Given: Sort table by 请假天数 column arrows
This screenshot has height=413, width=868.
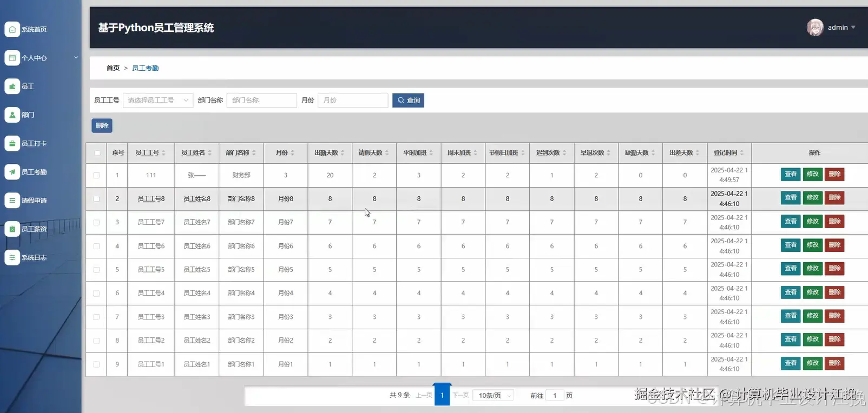Looking at the screenshot, I should 387,153.
